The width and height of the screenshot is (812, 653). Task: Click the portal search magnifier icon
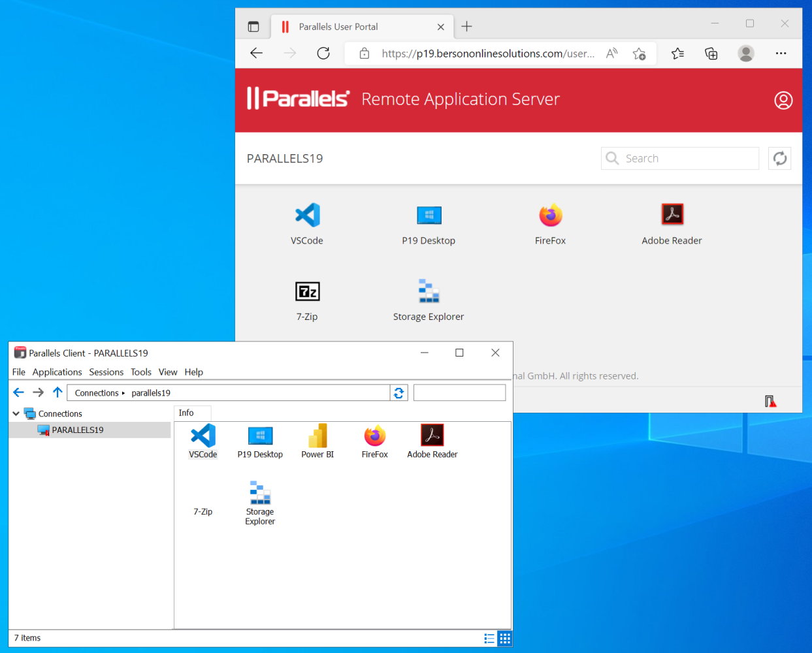[x=612, y=158]
